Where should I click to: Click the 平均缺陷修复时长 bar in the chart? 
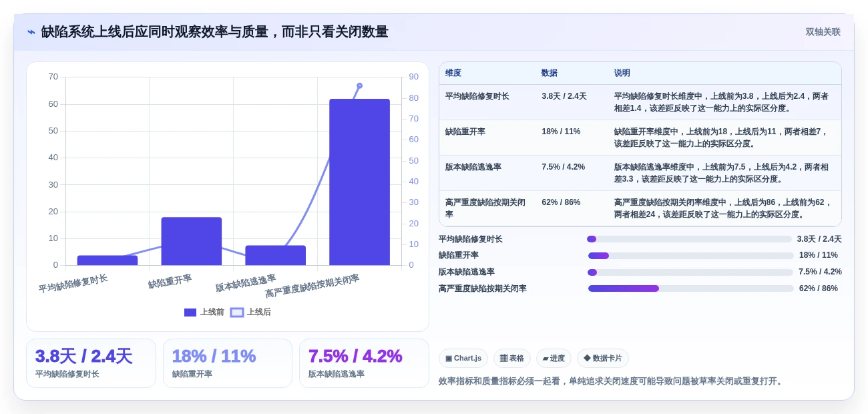tap(107, 260)
